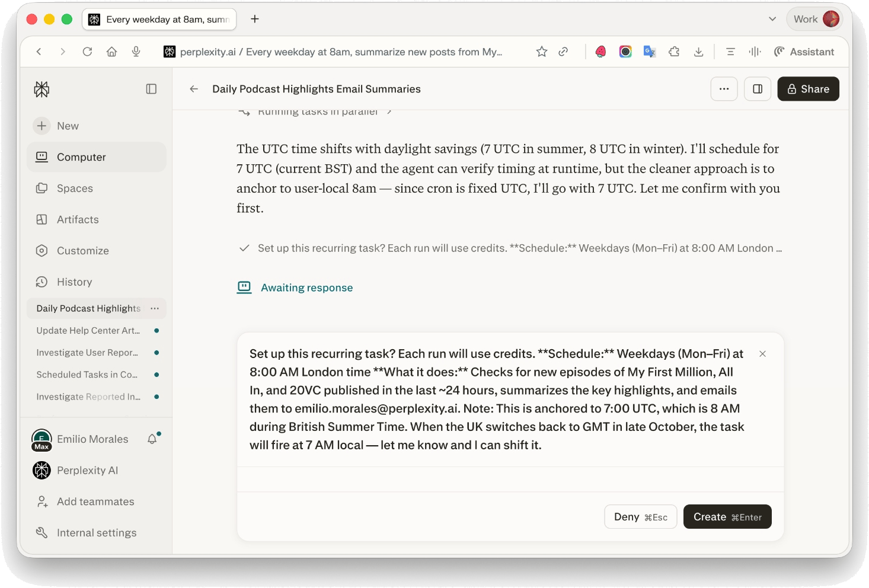Expand the 'Set up this recurring task' step
This screenshot has height=588, width=869.
[x=510, y=248]
